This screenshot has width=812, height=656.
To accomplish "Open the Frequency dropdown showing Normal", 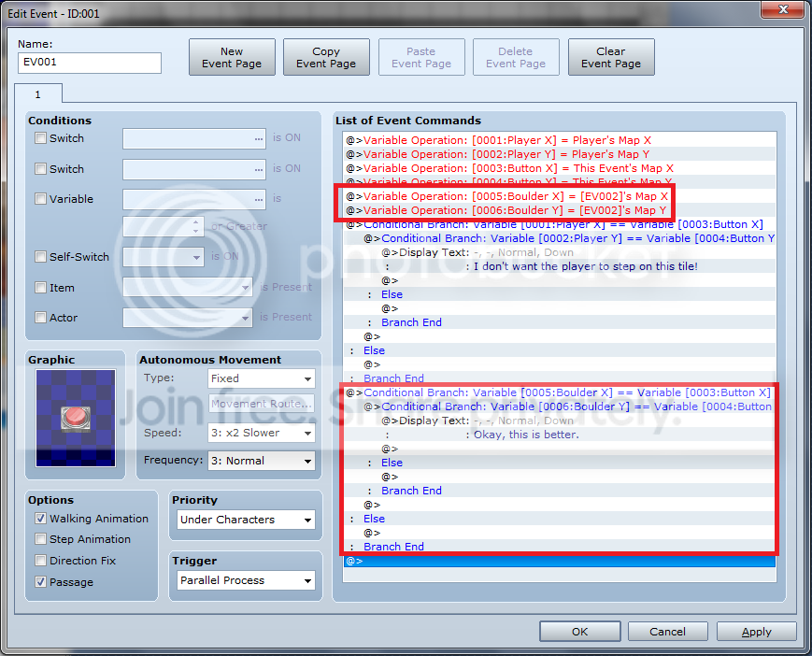I will click(x=262, y=461).
